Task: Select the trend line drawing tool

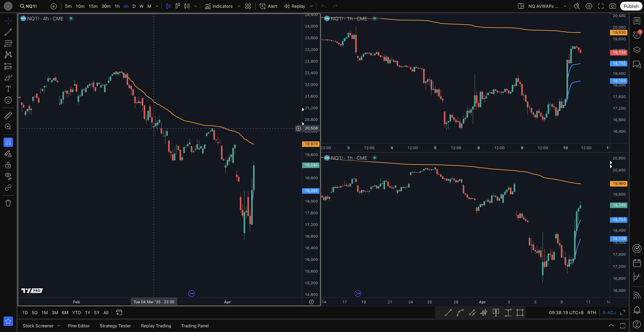Action: pyautogui.click(x=8, y=32)
